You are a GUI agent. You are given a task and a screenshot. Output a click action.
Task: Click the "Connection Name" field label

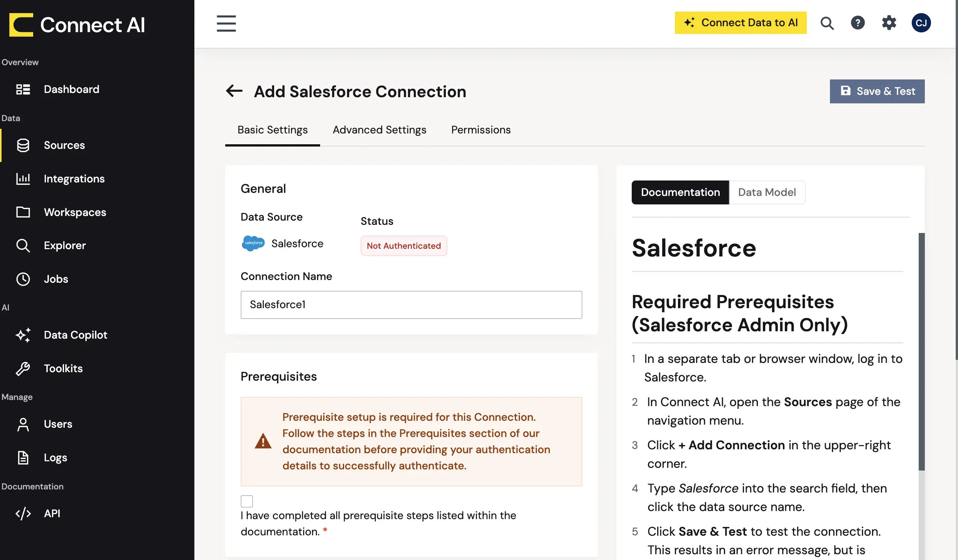point(286,276)
